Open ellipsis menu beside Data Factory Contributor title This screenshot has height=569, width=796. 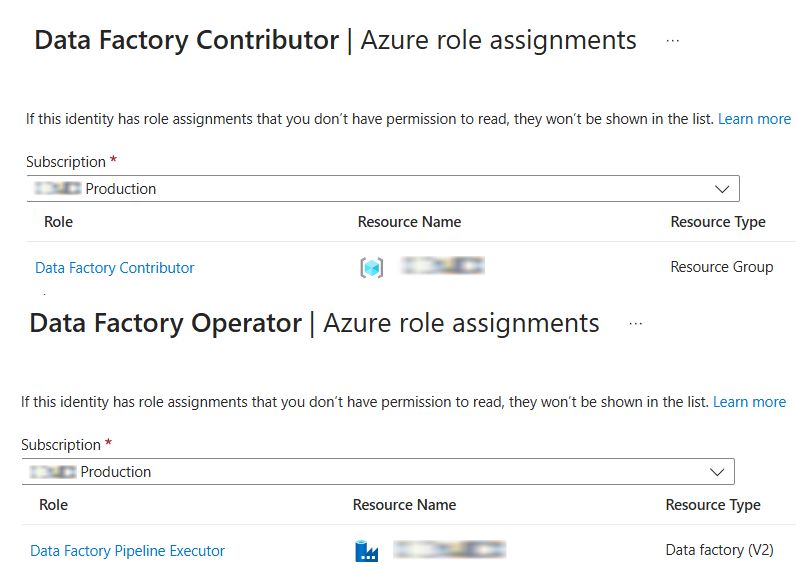tap(672, 41)
